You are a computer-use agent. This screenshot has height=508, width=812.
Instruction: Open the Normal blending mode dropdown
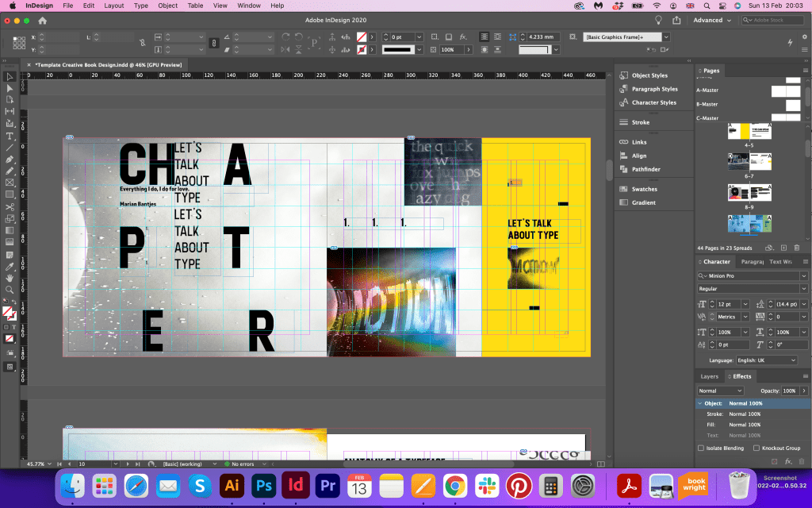point(721,391)
